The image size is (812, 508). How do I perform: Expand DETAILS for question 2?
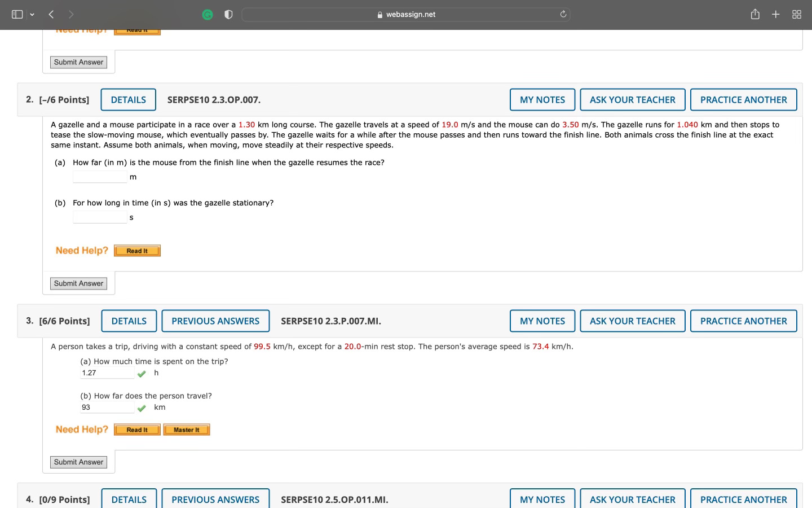(128, 99)
